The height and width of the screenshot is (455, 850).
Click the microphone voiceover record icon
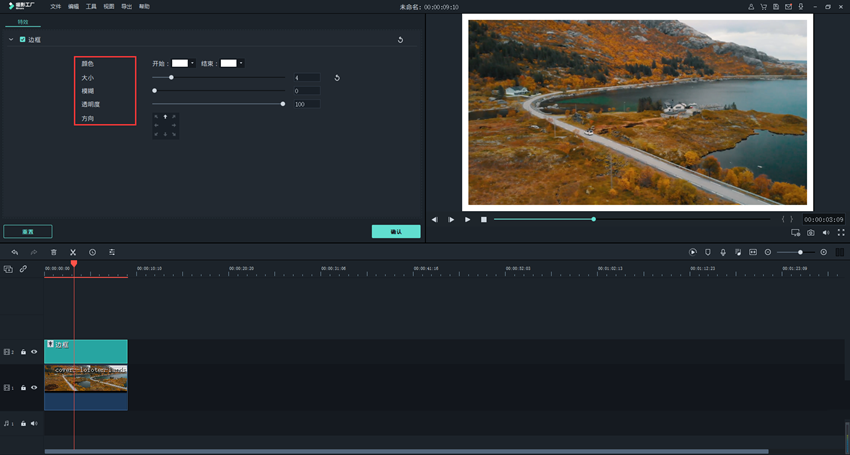click(723, 252)
